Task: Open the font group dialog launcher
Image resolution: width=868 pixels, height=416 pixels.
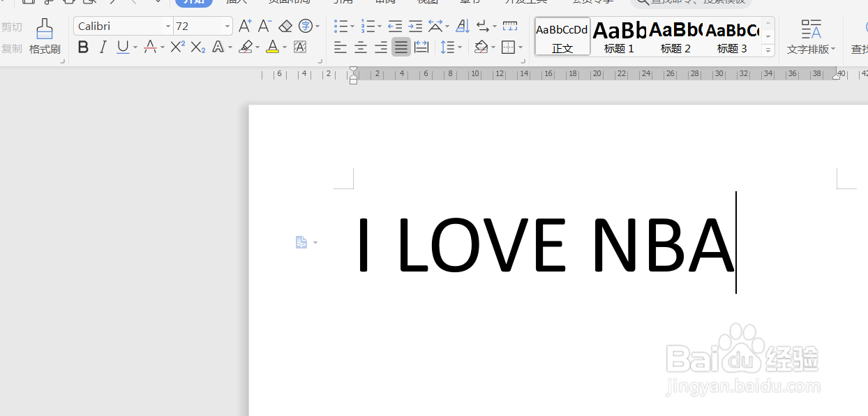Action: [x=321, y=61]
